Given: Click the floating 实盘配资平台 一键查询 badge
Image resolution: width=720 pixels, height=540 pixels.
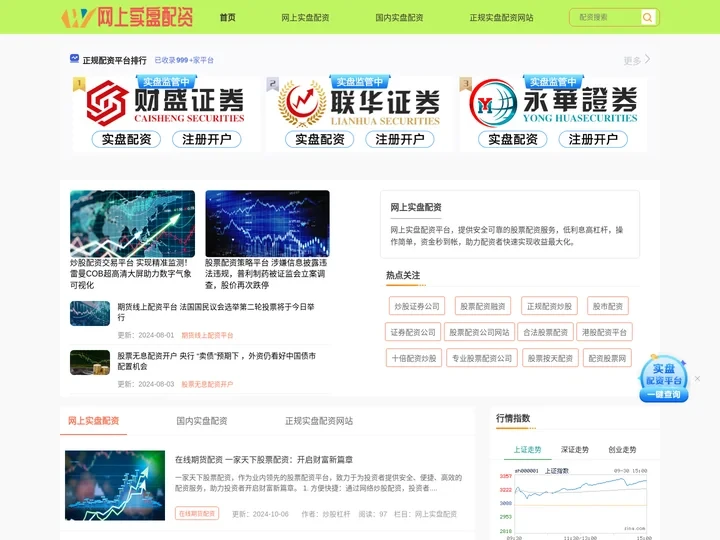Looking at the screenshot, I should (664, 379).
